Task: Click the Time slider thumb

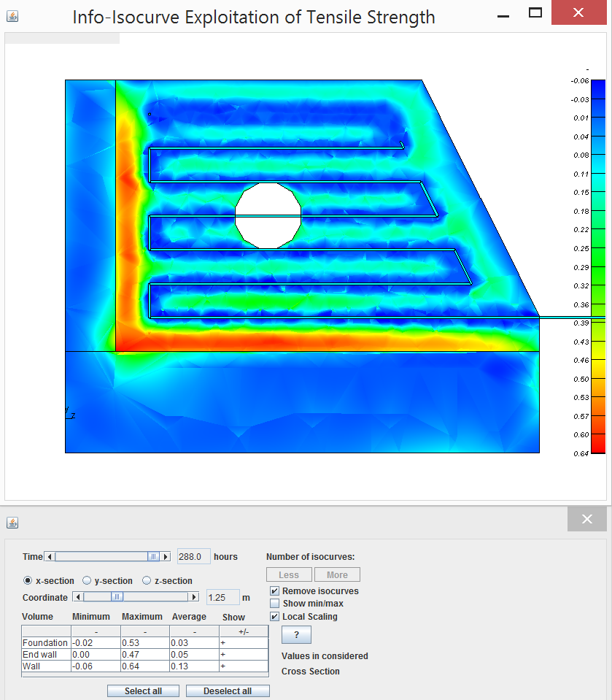Action: (x=153, y=557)
